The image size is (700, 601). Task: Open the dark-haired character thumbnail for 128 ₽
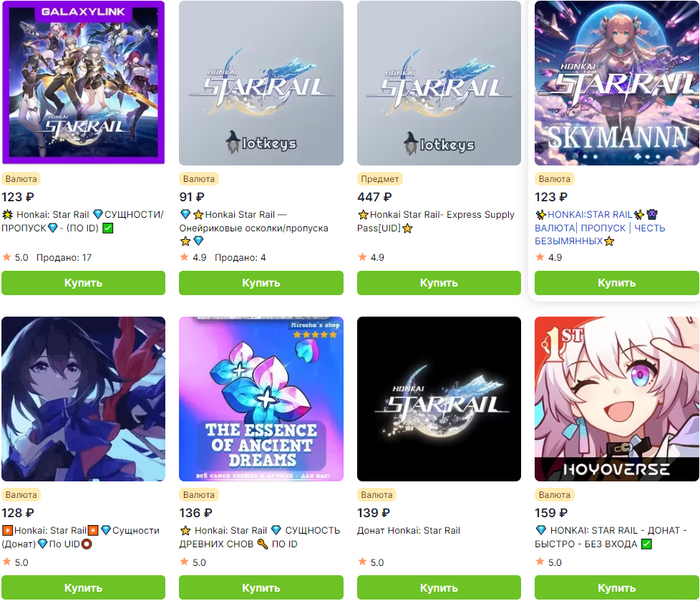tap(83, 399)
